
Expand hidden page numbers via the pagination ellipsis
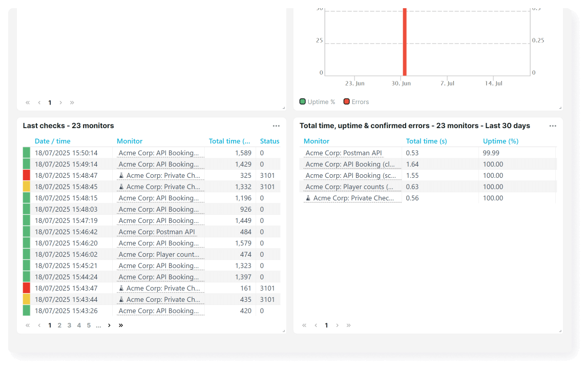(x=98, y=325)
